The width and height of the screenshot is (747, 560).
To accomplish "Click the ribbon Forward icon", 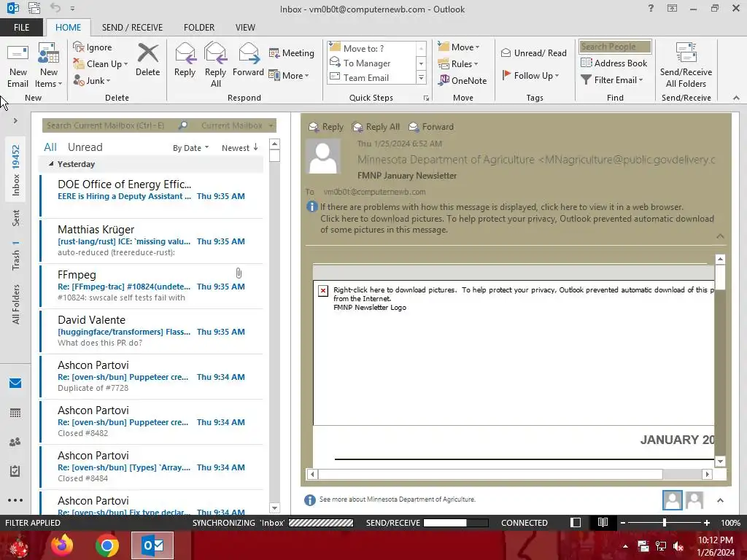I will 248,61.
